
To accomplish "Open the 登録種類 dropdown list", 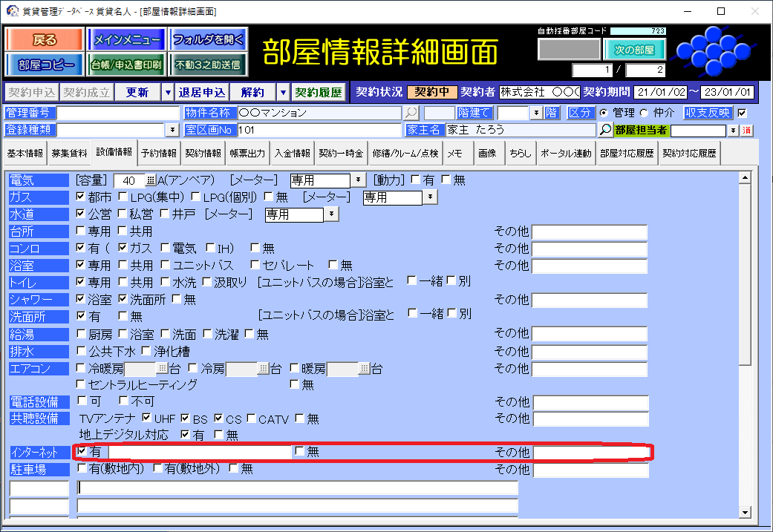I will [x=172, y=131].
